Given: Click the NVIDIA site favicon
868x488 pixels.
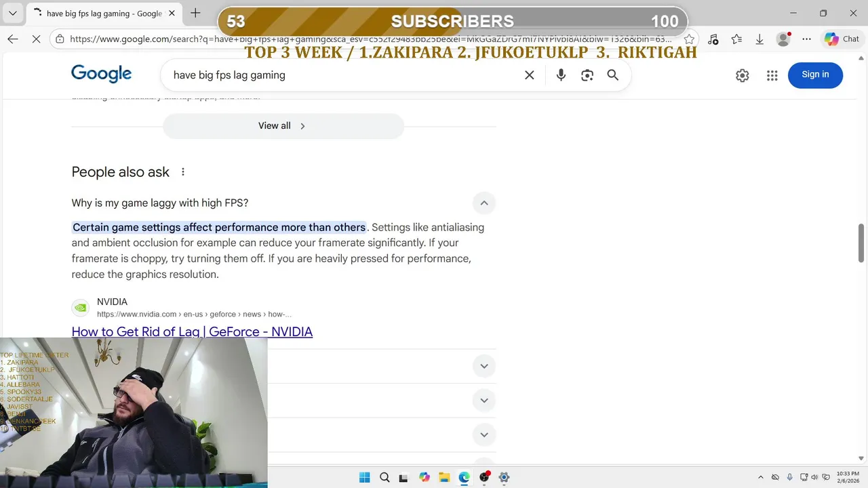Looking at the screenshot, I should point(81,308).
